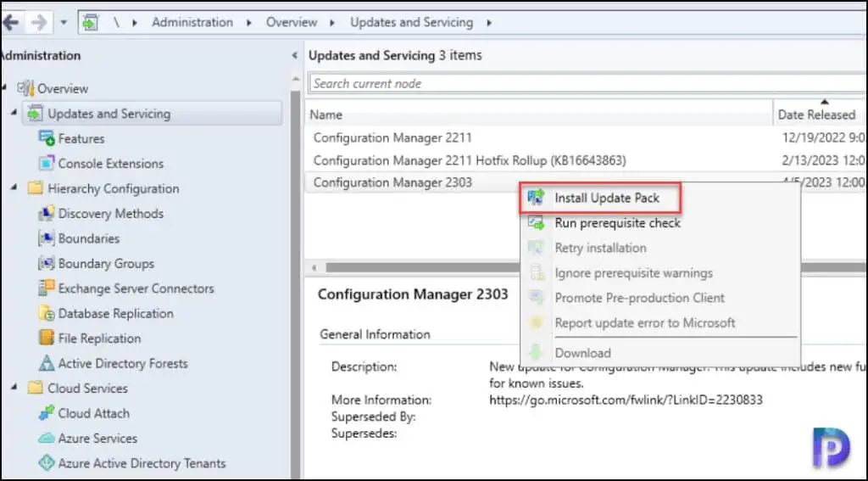Click the Boundaries icon

[47, 238]
